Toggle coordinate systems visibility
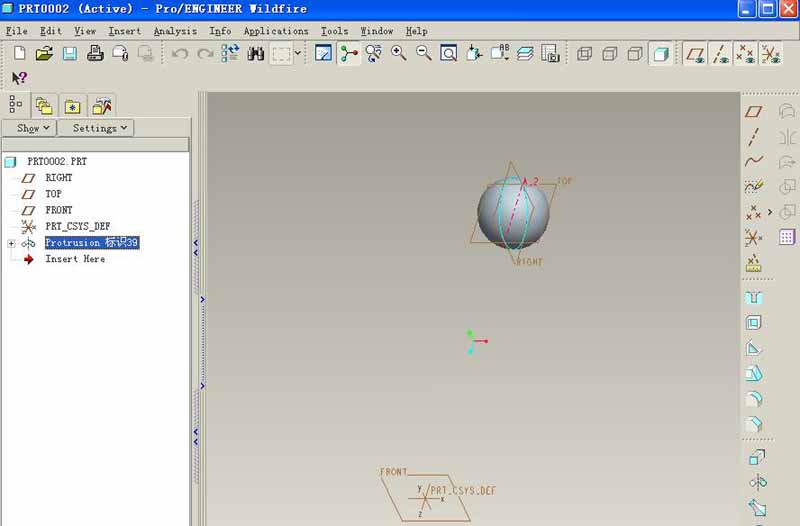800x526 pixels. (770, 53)
